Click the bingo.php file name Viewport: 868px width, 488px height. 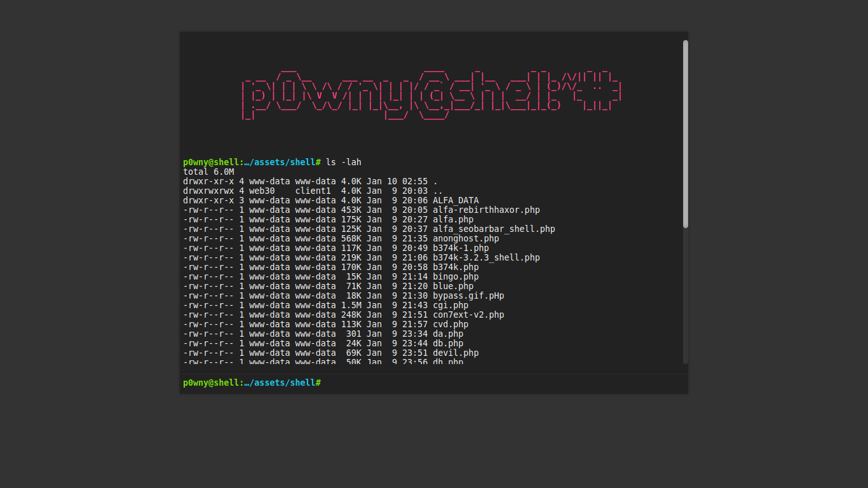point(456,276)
